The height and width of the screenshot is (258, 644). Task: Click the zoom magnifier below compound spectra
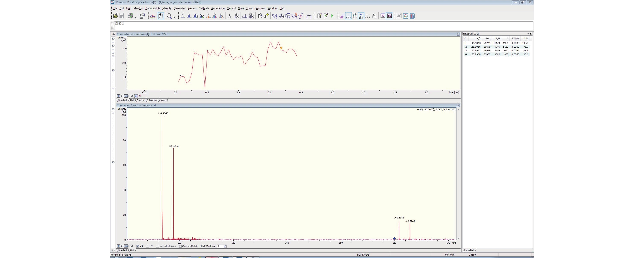point(132,246)
